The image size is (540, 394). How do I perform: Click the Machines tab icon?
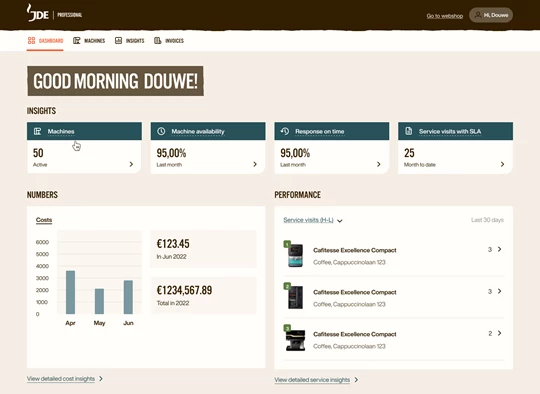point(76,41)
